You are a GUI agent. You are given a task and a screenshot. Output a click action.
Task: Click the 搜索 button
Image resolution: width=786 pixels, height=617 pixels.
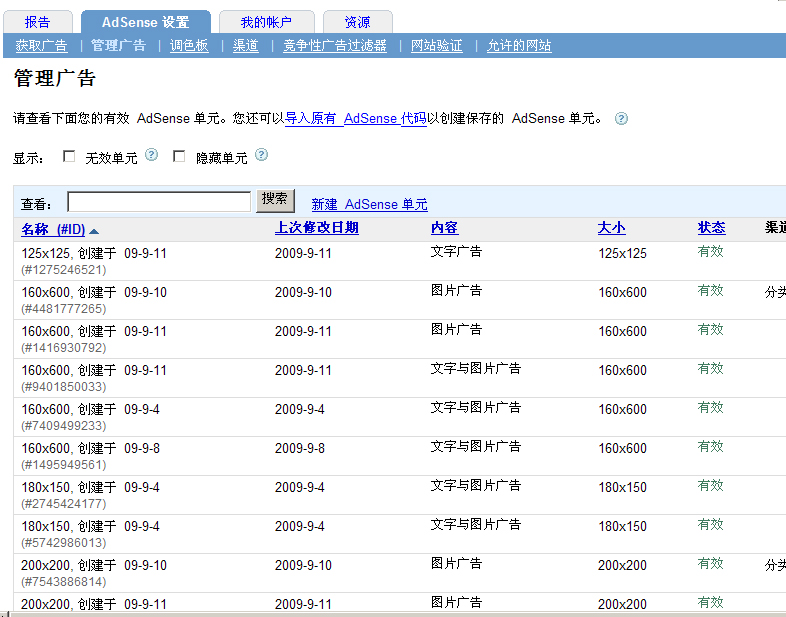pos(275,199)
